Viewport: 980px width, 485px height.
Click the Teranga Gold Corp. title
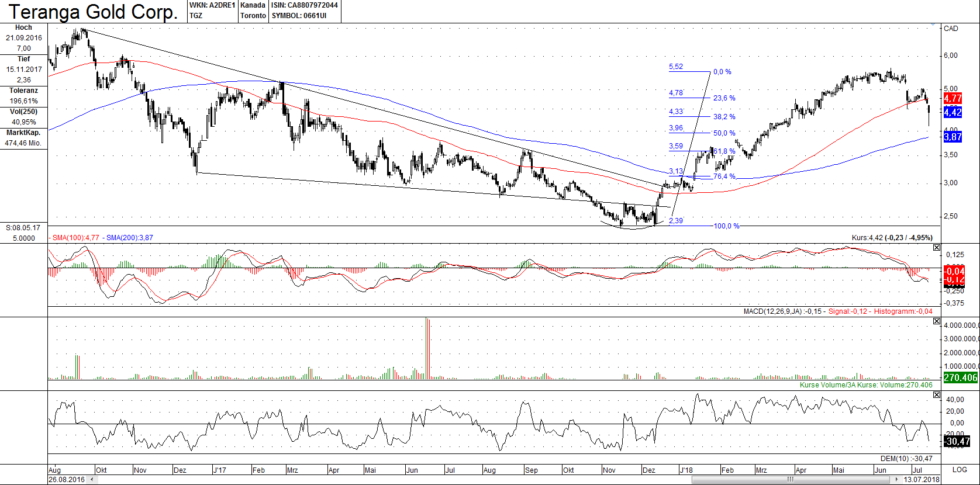click(93, 12)
